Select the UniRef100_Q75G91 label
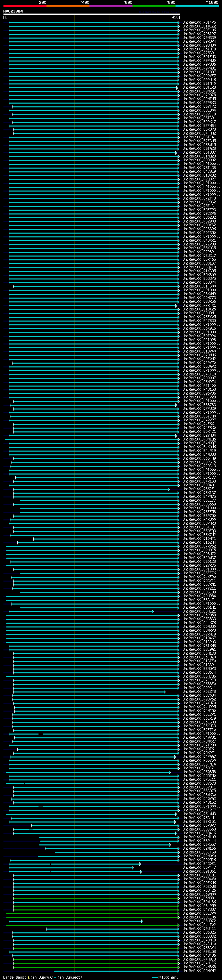This screenshot has width=222, height=980. coord(199,53)
